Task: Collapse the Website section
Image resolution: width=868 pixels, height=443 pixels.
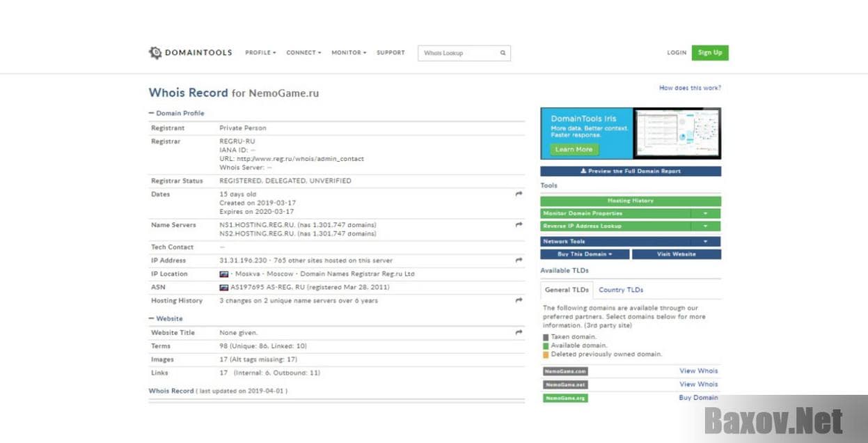Action: click(152, 319)
